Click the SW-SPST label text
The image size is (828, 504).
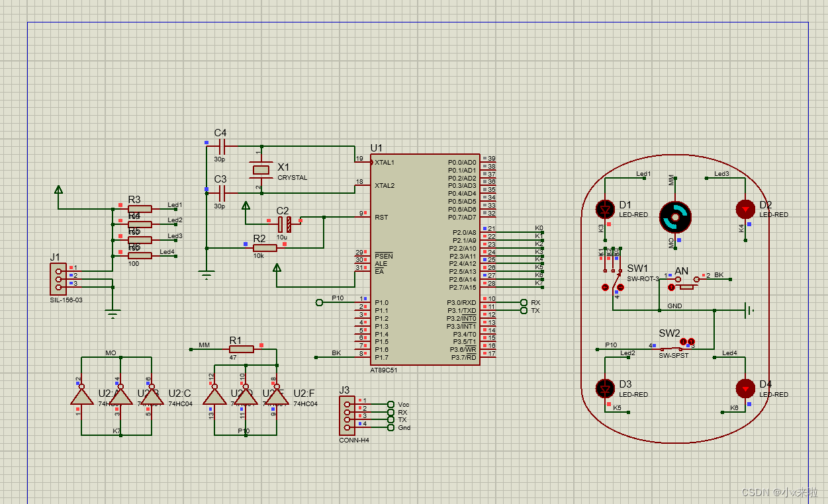(x=674, y=356)
